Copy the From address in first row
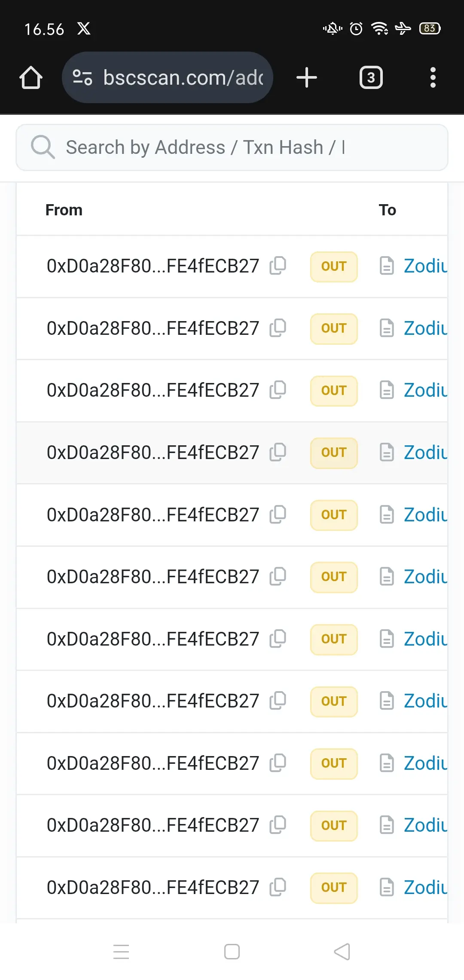This screenshot has height=980, width=464. click(278, 266)
